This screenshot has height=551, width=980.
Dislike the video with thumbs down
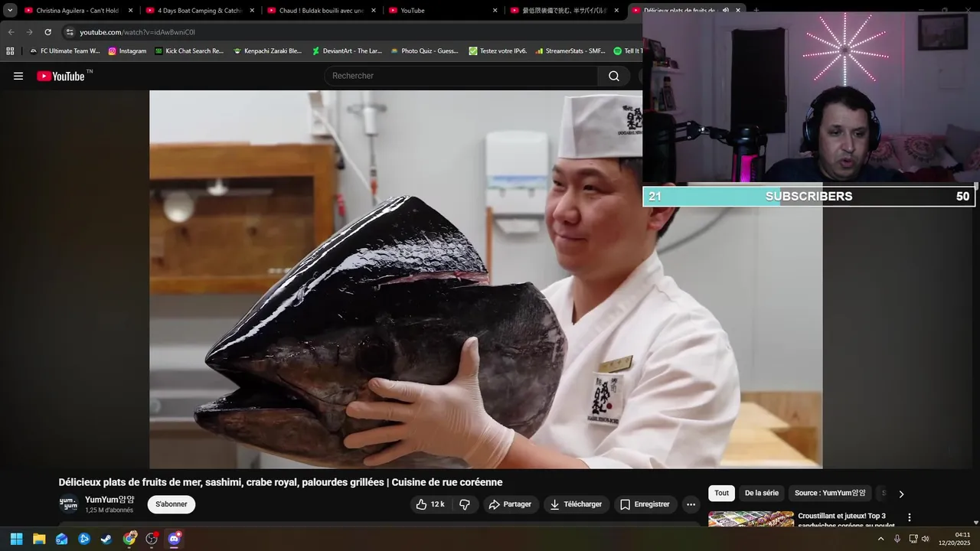[464, 504]
